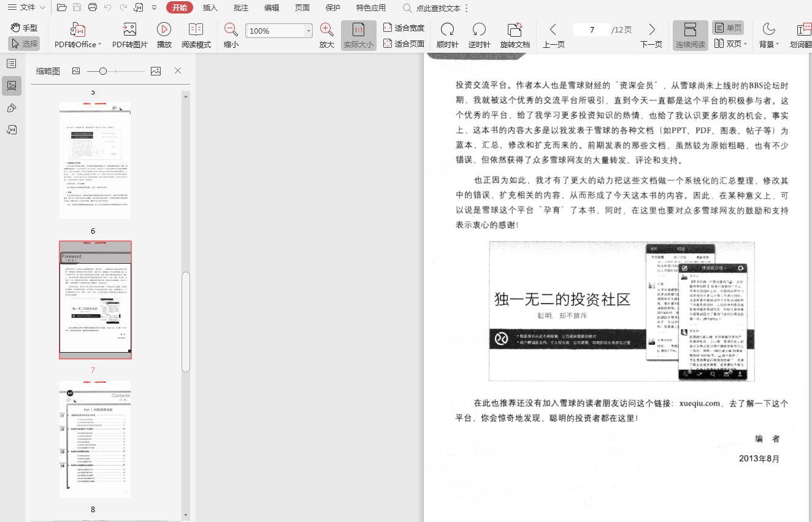Rotate page with 顺时针 icon

447,29
